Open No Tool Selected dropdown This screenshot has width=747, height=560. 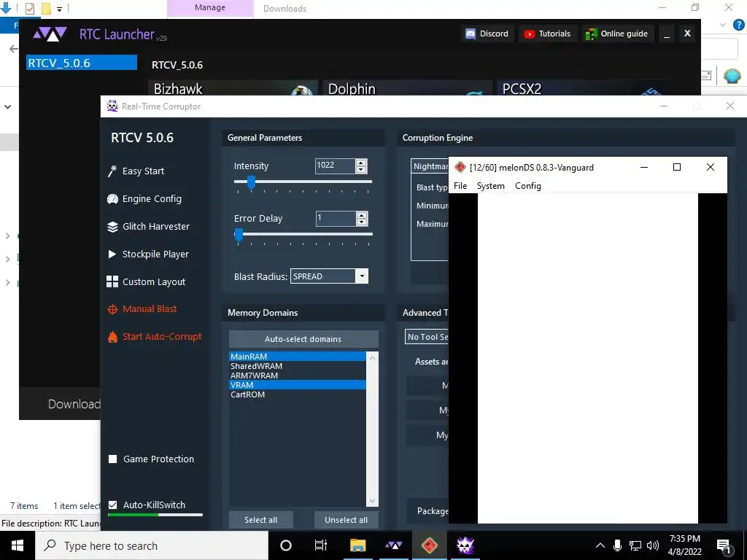[427, 337]
